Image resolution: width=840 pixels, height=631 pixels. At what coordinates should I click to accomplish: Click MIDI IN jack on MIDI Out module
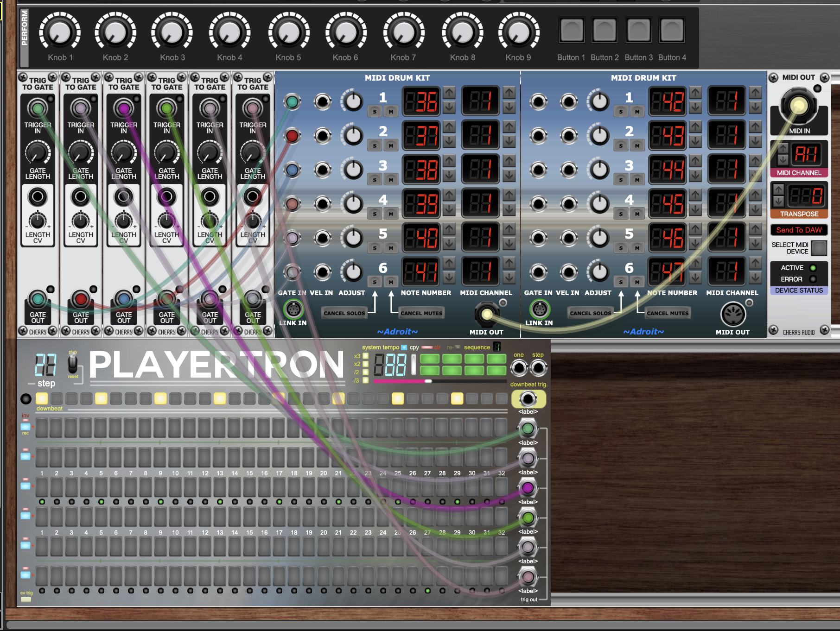coord(798,106)
